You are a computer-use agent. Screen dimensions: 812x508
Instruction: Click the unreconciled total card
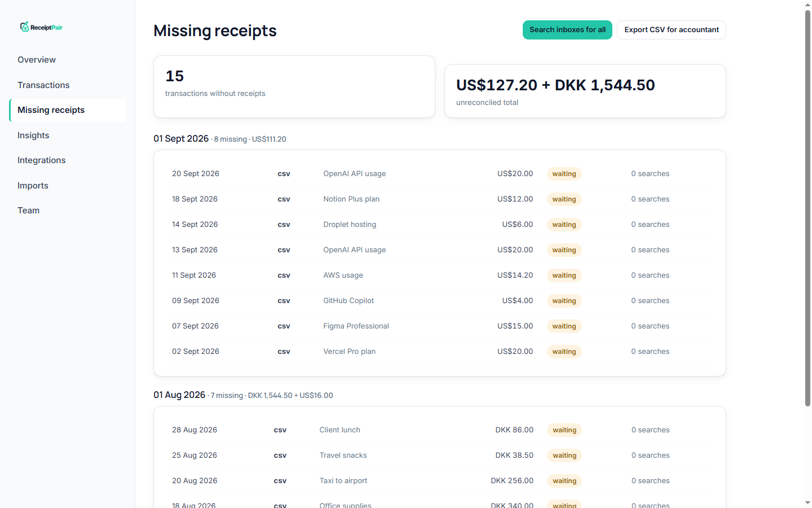click(585, 91)
